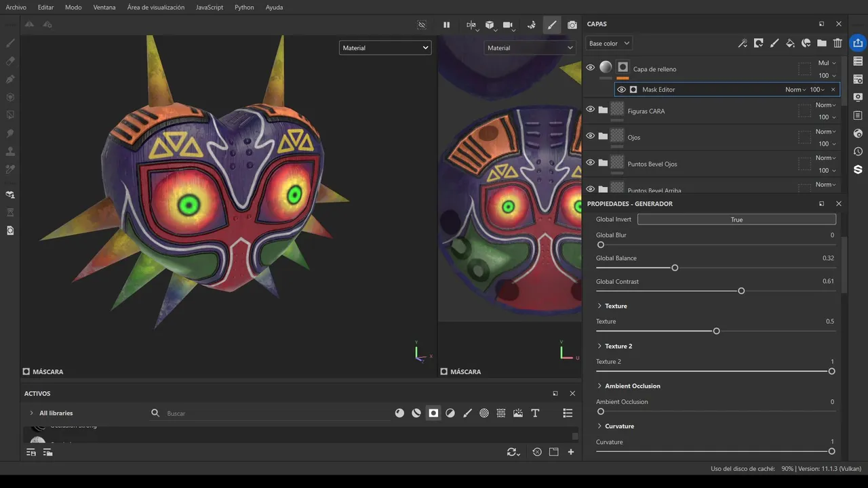
Task: Open the Ayuda menu
Action: pos(275,7)
